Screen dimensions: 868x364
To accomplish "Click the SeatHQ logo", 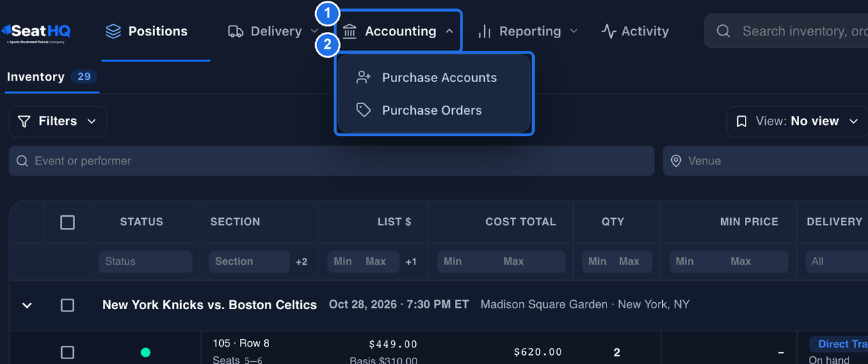I will 36,32.
